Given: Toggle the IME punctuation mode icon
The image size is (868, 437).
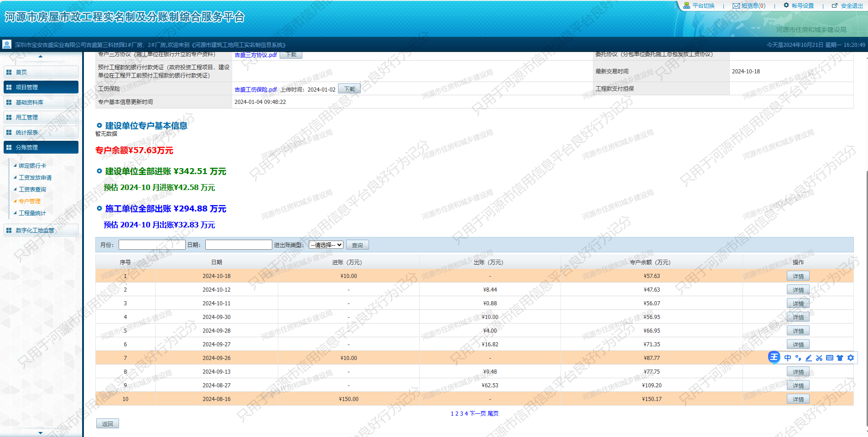Looking at the screenshot, I should point(798,358).
